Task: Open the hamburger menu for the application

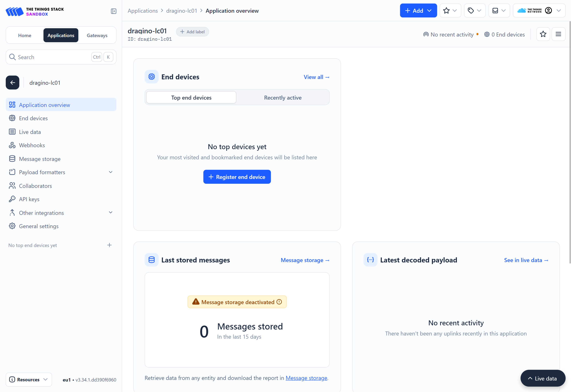Action: pos(558,34)
